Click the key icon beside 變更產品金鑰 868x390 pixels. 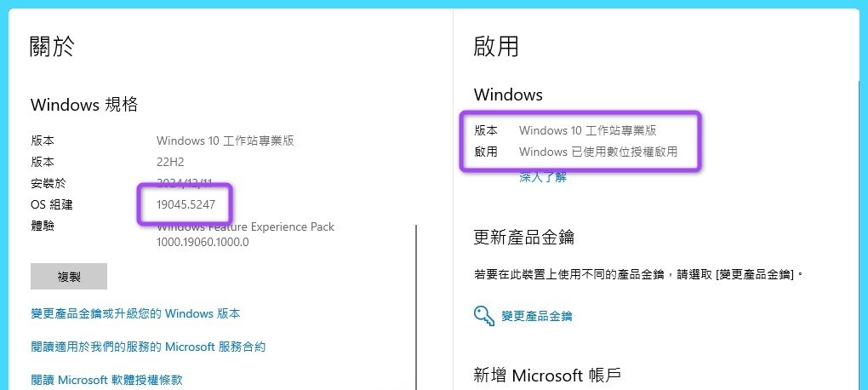tap(484, 316)
